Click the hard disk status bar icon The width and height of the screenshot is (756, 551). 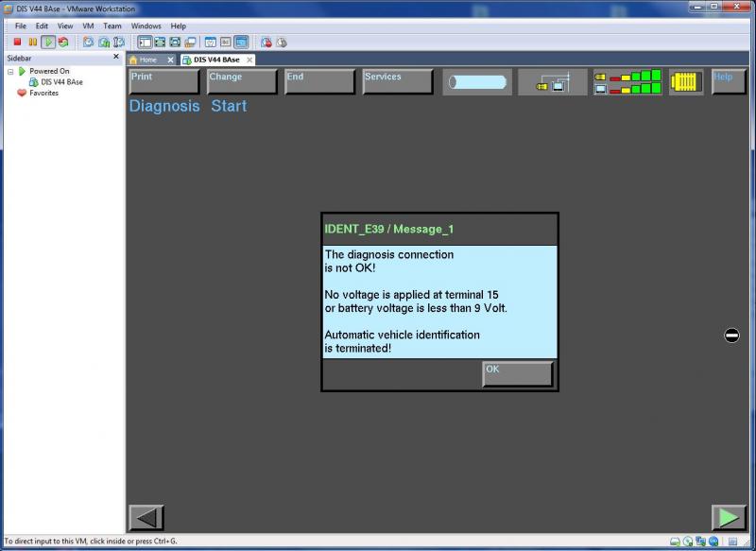pos(675,542)
